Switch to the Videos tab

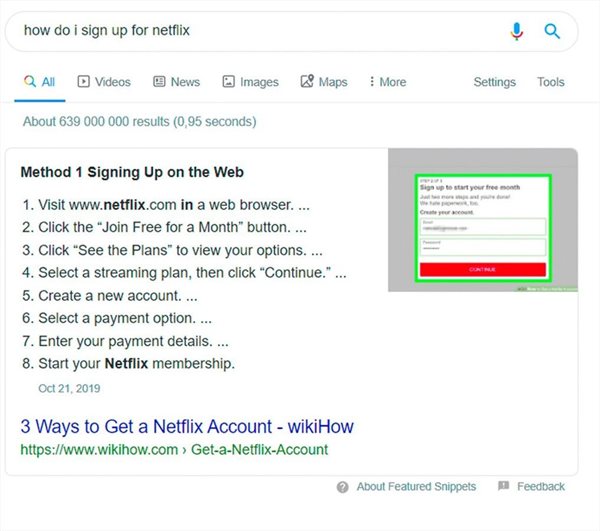[x=104, y=82]
